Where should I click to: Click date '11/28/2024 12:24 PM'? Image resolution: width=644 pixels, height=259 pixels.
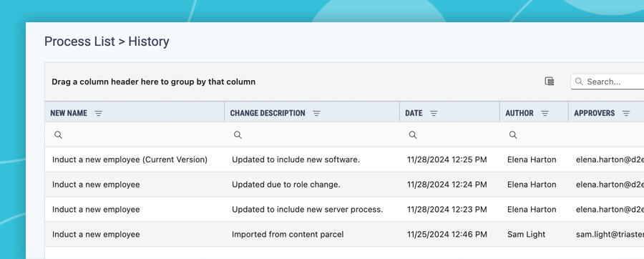pos(447,185)
